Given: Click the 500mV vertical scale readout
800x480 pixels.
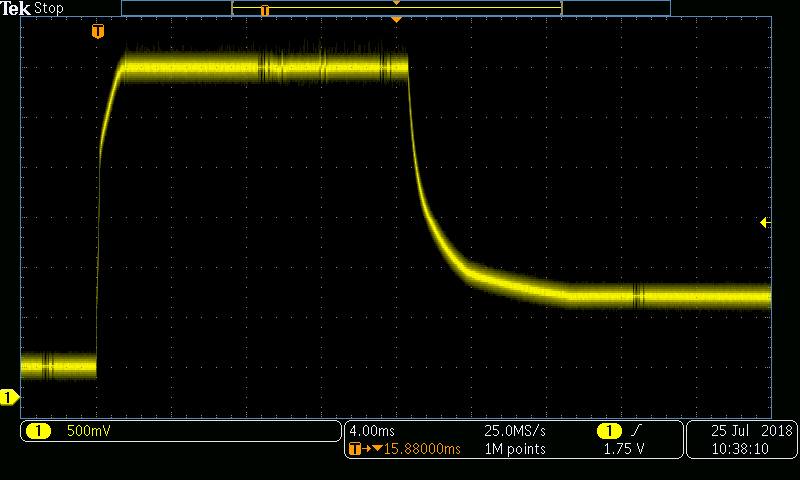Looking at the screenshot, I should pyautogui.click(x=88, y=431).
